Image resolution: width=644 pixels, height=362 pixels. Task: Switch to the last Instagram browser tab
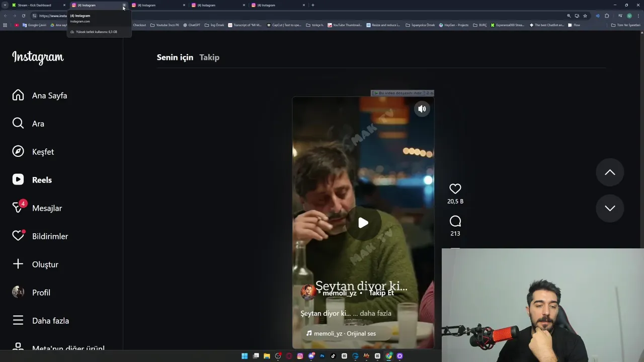(278, 5)
